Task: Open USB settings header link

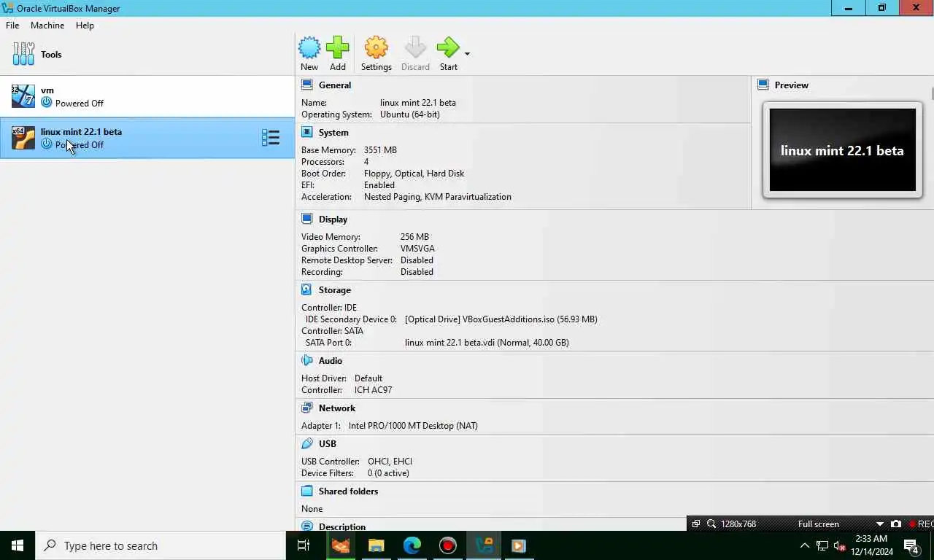Action: coord(328,444)
